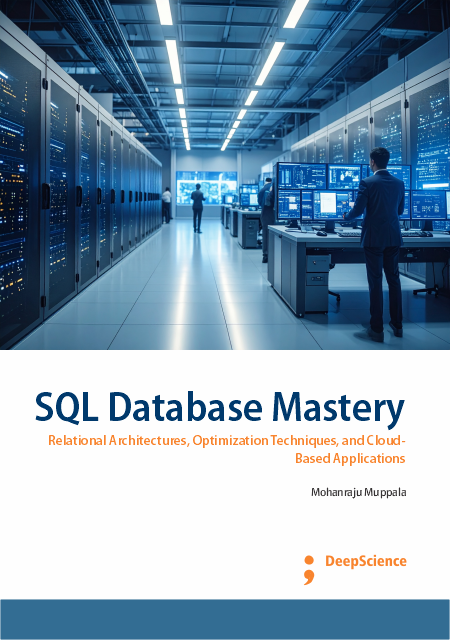Click the DeepScience semicolon logo icon
The height and width of the screenshot is (640, 450).
309,570
